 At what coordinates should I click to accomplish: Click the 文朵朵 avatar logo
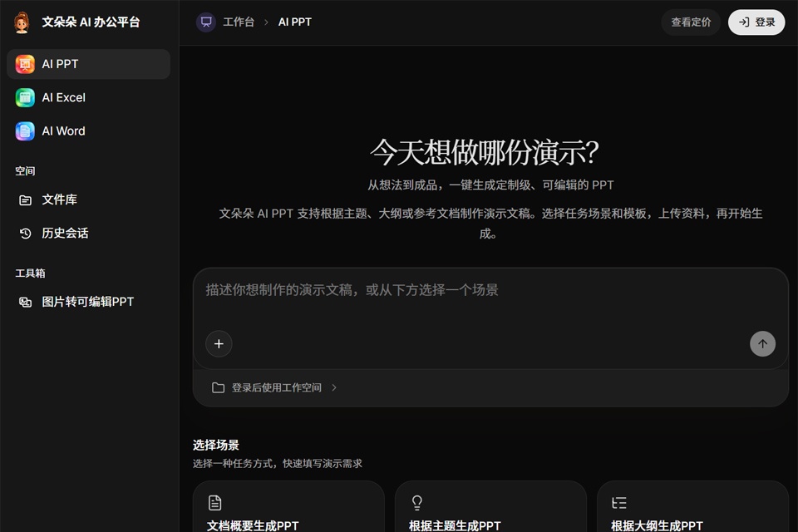pos(22,22)
